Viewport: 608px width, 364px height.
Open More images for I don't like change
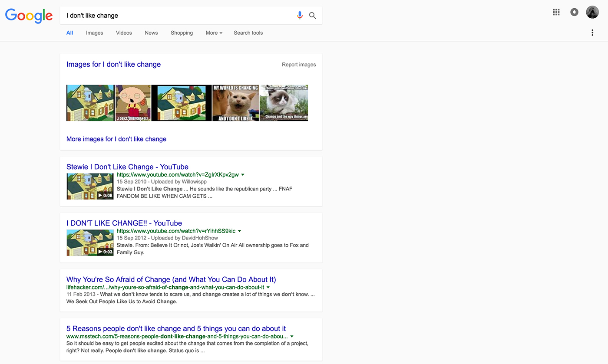click(116, 139)
